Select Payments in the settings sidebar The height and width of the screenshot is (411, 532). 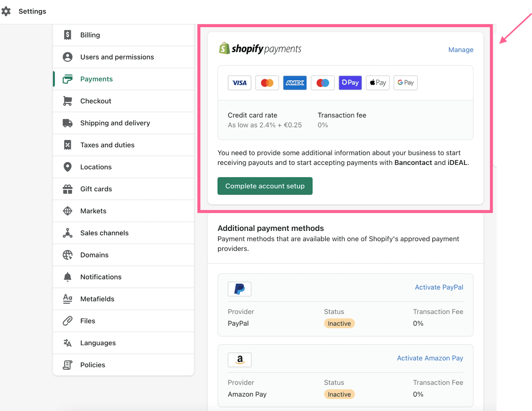pos(123,79)
